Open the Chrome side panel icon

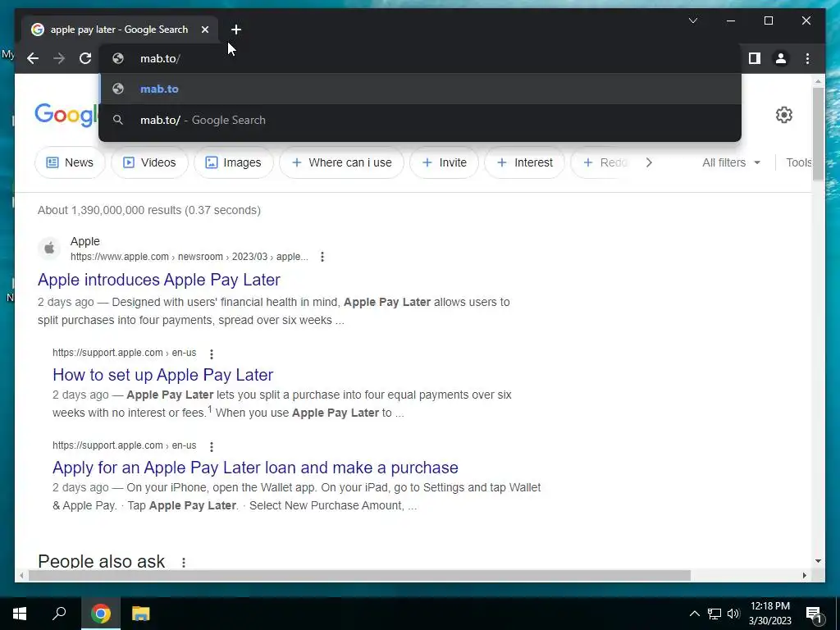tap(755, 58)
